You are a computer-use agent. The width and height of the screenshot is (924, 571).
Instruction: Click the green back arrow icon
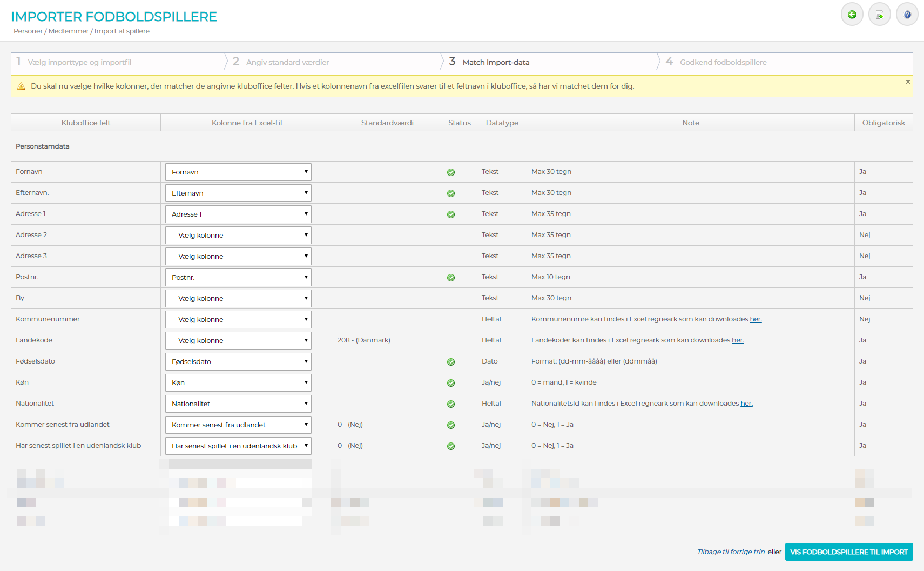click(x=852, y=15)
